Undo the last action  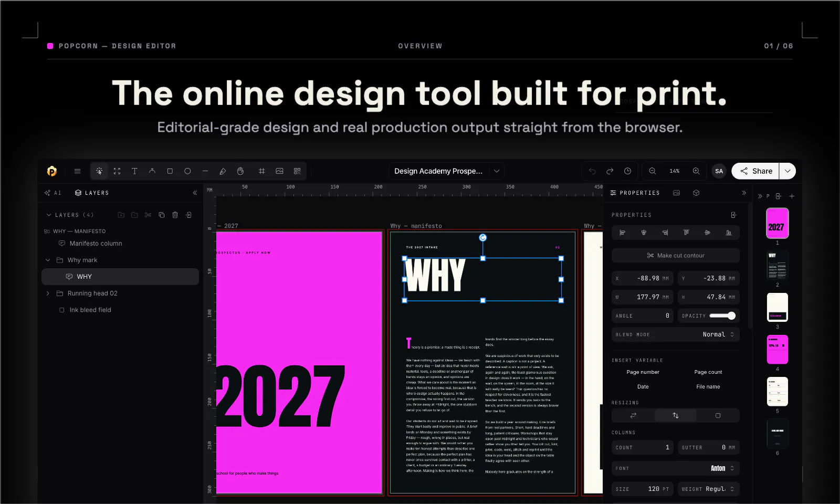click(592, 171)
